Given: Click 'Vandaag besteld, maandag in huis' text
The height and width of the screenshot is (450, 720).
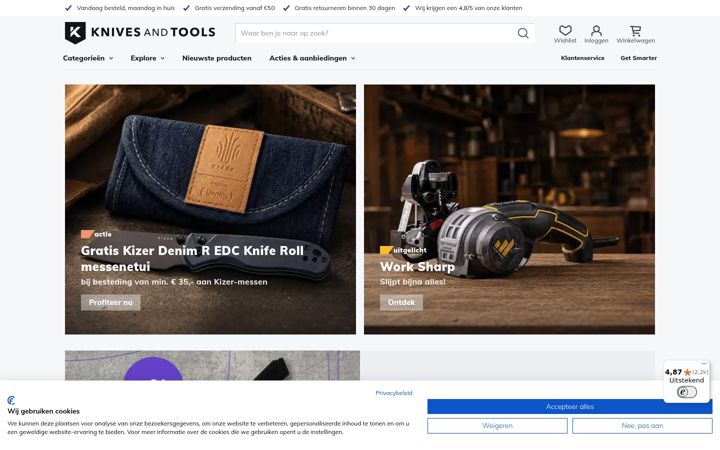Looking at the screenshot, I should [126, 8].
